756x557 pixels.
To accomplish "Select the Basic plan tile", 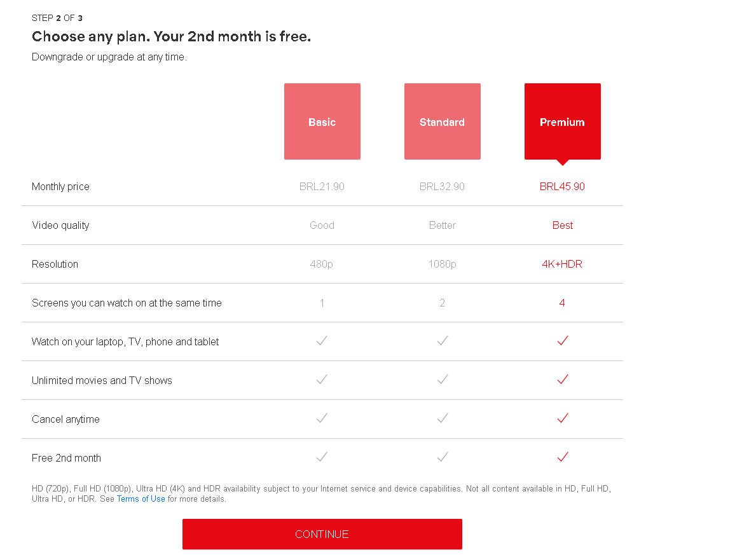I will click(x=322, y=121).
